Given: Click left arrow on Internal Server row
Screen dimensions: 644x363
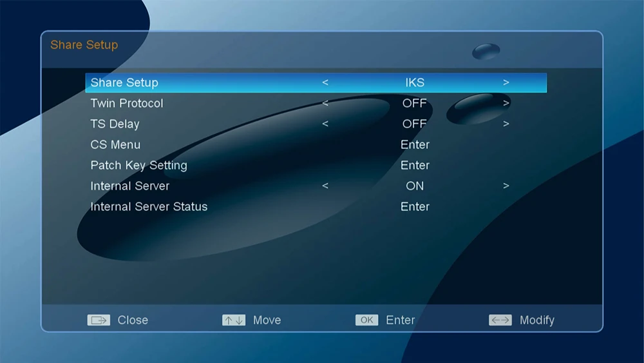Looking at the screenshot, I should [325, 186].
